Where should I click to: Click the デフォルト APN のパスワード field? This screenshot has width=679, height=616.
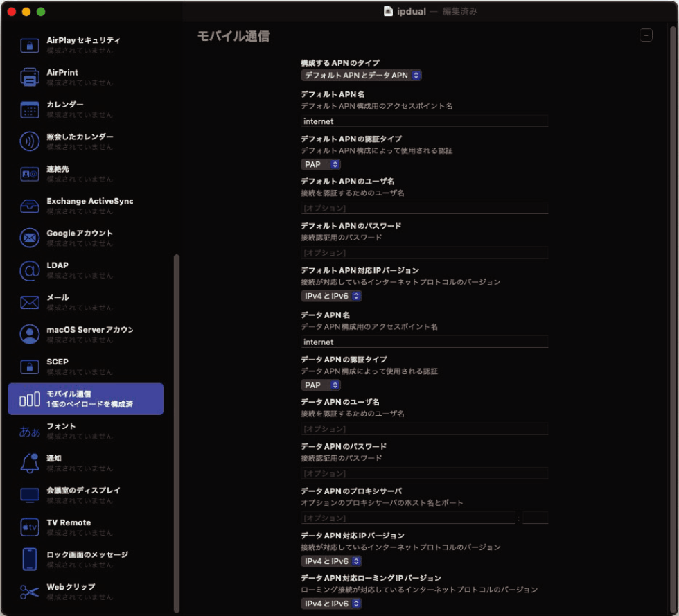[424, 252]
